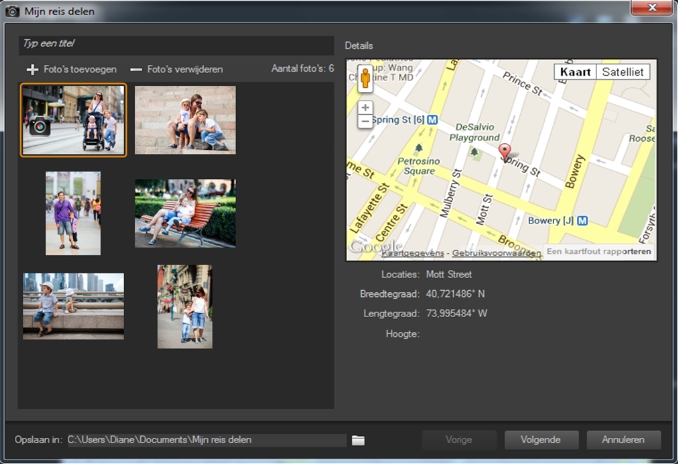Select the boy with hat skyline photo
Image resolution: width=678 pixels, height=464 pixels.
tap(74, 306)
